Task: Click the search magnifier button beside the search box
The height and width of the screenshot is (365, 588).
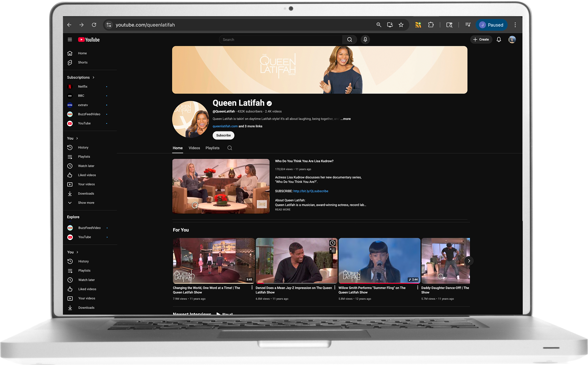Action: pyautogui.click(x=350, y=39)
